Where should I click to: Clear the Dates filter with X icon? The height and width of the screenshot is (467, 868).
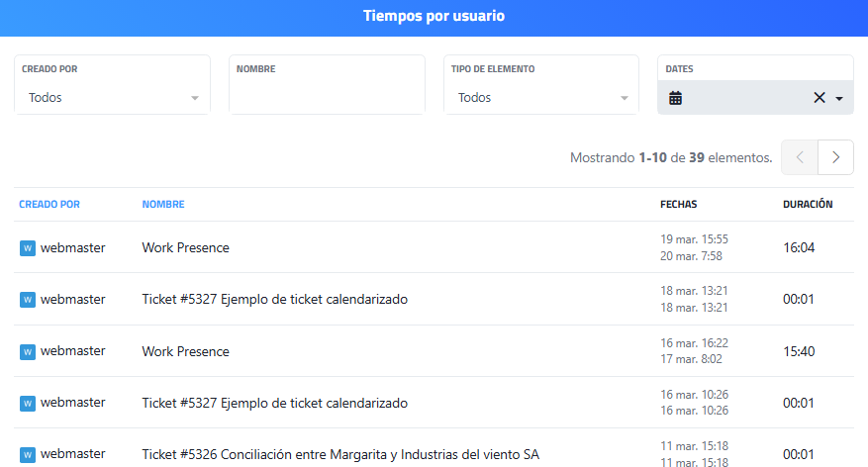point(820,98)
